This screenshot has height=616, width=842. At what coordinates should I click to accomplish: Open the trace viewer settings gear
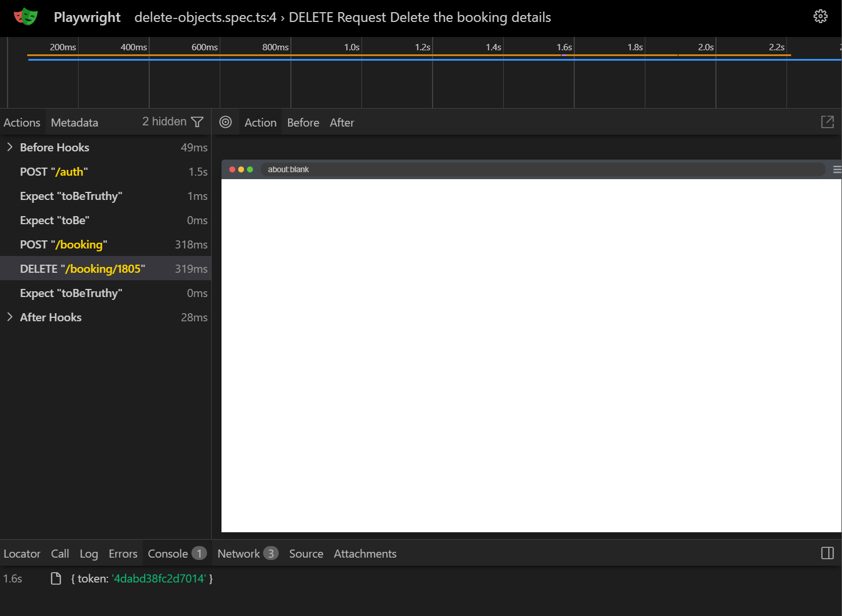pos(821,16)
